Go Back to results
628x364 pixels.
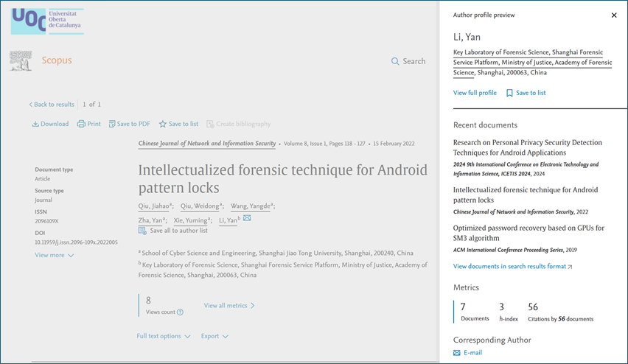(x=52, y=105)
